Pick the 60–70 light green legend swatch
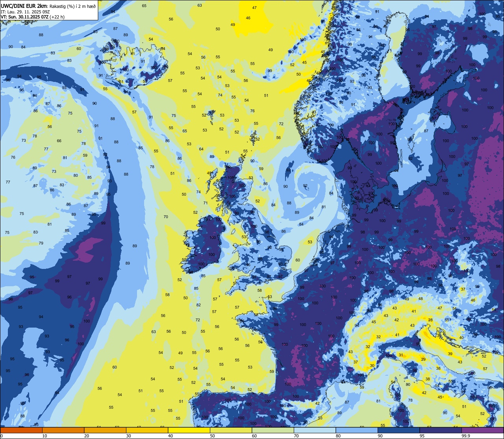 [x=273, y=430]
